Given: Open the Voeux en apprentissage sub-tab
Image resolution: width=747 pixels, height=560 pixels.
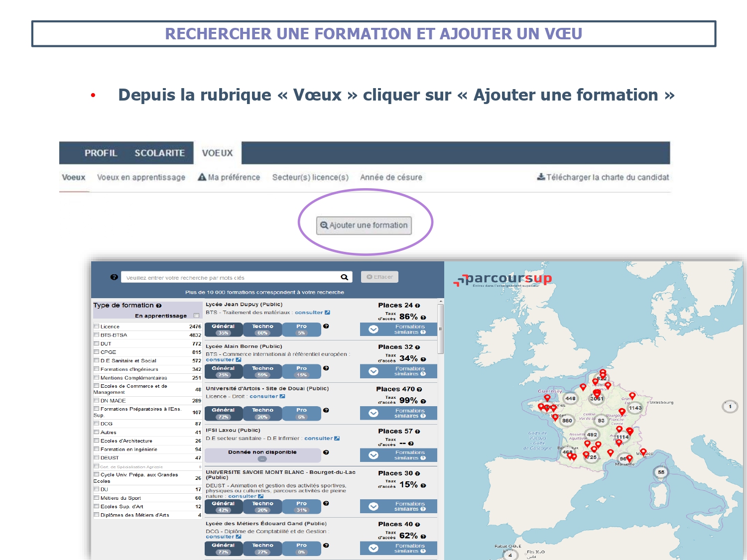Looking at the screenshot, I should [141, 177].
